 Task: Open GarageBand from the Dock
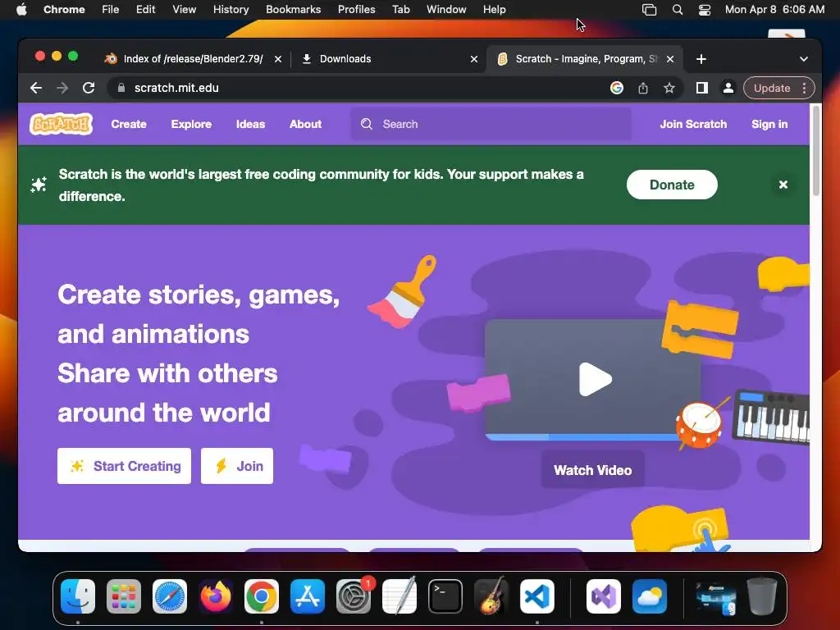pyautogui.click(x=491, y=596)
